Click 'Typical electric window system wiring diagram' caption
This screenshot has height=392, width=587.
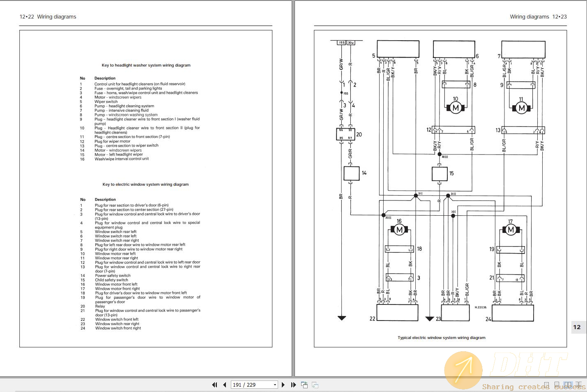441,338
